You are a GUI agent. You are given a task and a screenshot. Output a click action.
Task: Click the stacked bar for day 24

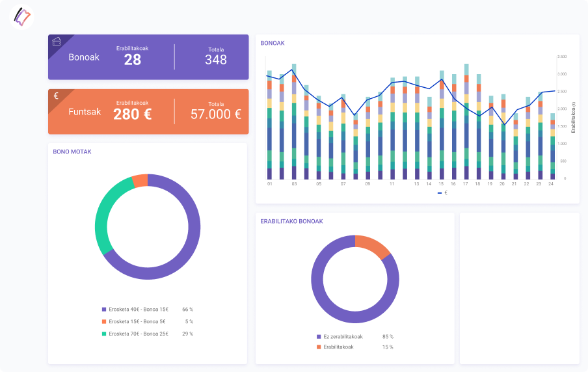[x=552, y=146]
